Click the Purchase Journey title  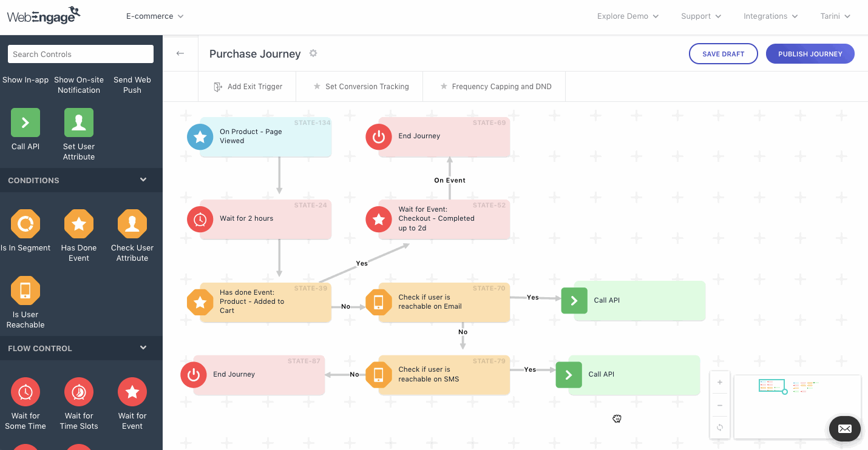point(255,54)
